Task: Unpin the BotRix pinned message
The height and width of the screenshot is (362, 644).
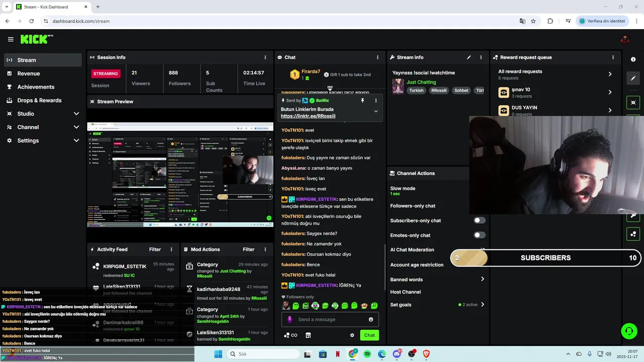Action: [x=362, y=101]
